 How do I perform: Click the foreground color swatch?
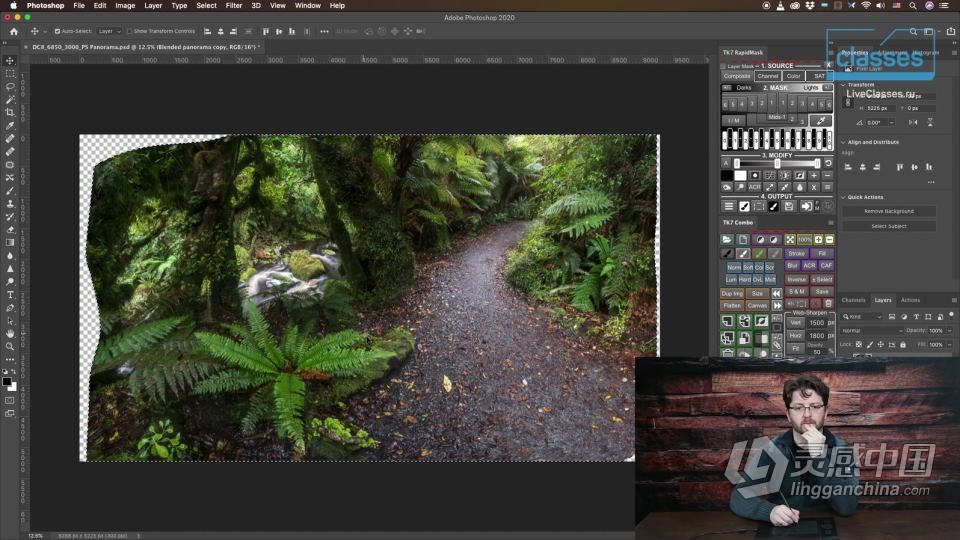7,381
